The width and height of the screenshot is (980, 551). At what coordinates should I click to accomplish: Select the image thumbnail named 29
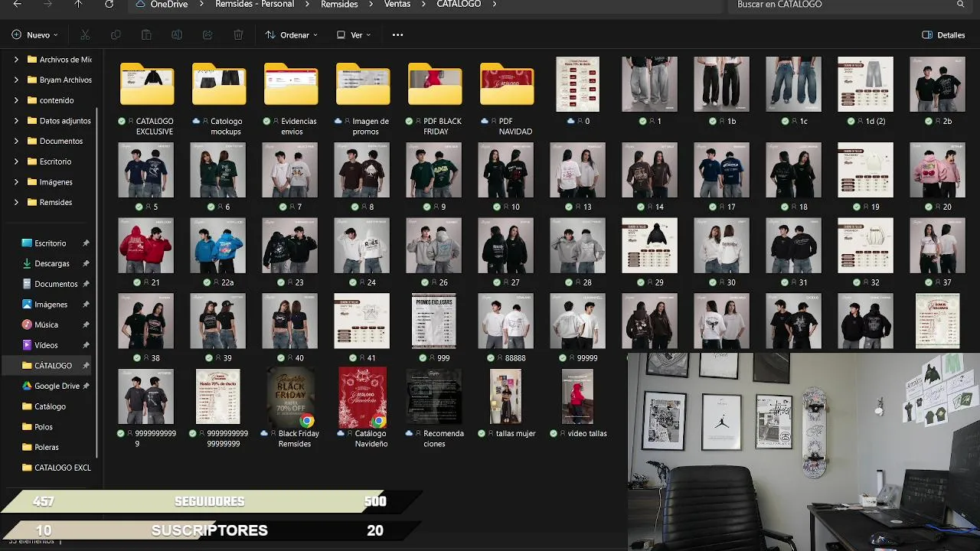pos(650,246)
